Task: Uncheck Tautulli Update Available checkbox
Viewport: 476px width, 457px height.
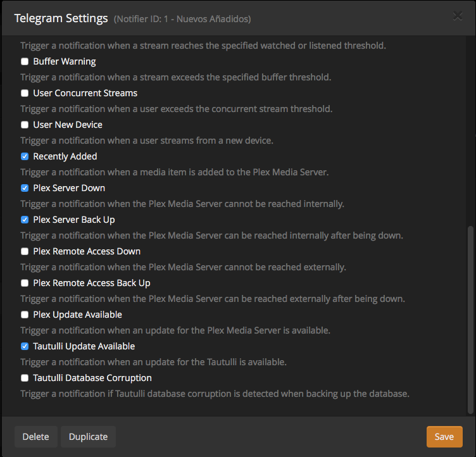Action: click(25, 347)
